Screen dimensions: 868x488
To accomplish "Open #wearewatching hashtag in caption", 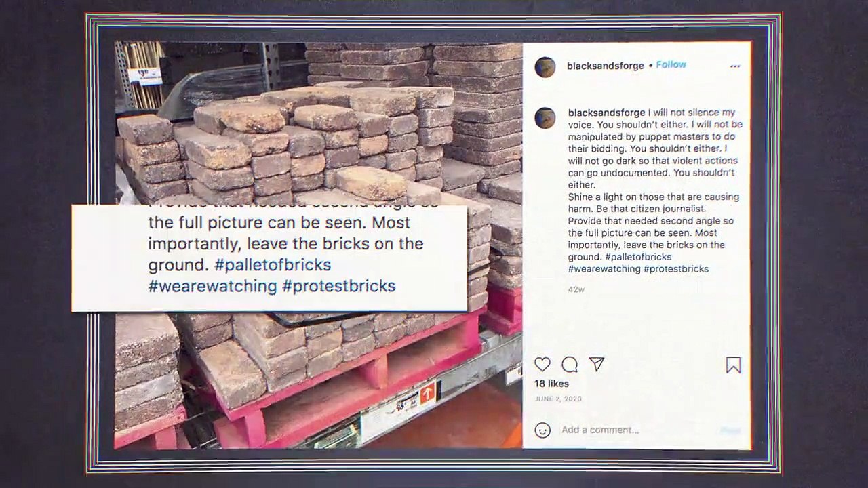I will [604, 269].
